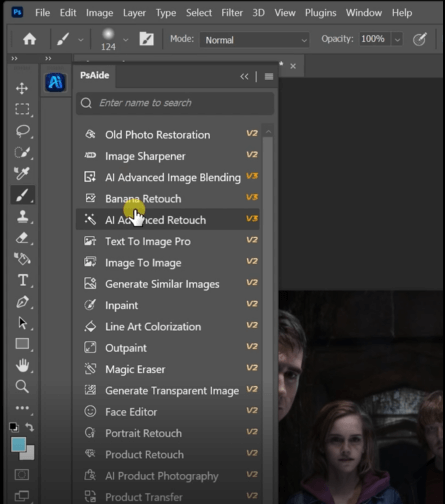This screenshot has width=445, height=504.
Task: Open the Opacity slider dropdown
Action: (397, 39)
